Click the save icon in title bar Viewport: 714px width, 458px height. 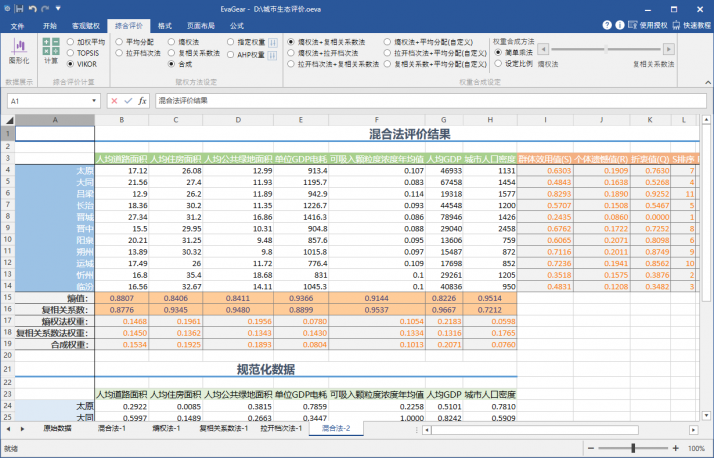[x=19, y=9]
